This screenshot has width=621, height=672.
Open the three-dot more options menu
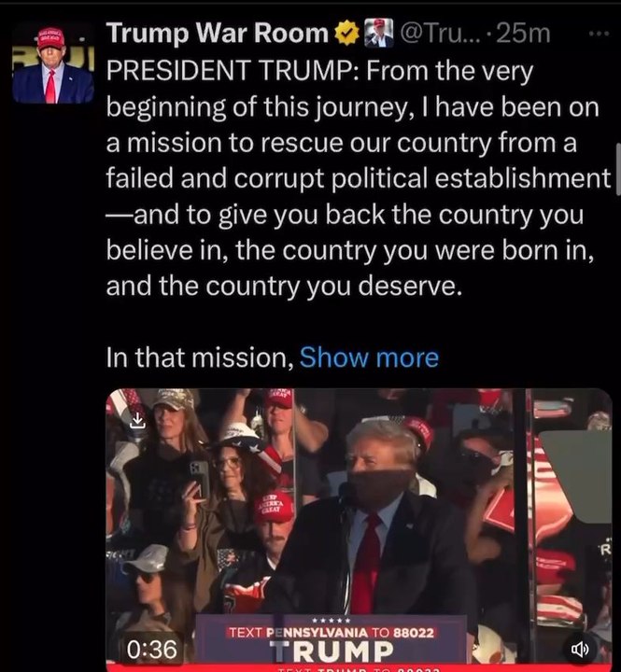coord(600,33)
